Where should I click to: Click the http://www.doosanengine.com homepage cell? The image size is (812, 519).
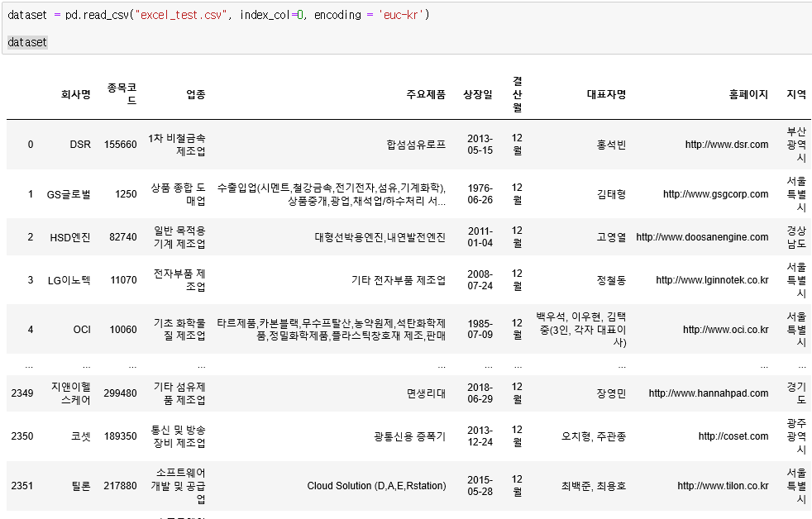coord(702,237)
